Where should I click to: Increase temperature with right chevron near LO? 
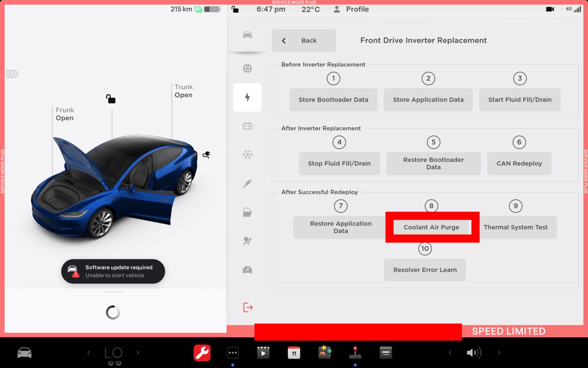click(x=138, y=352)
